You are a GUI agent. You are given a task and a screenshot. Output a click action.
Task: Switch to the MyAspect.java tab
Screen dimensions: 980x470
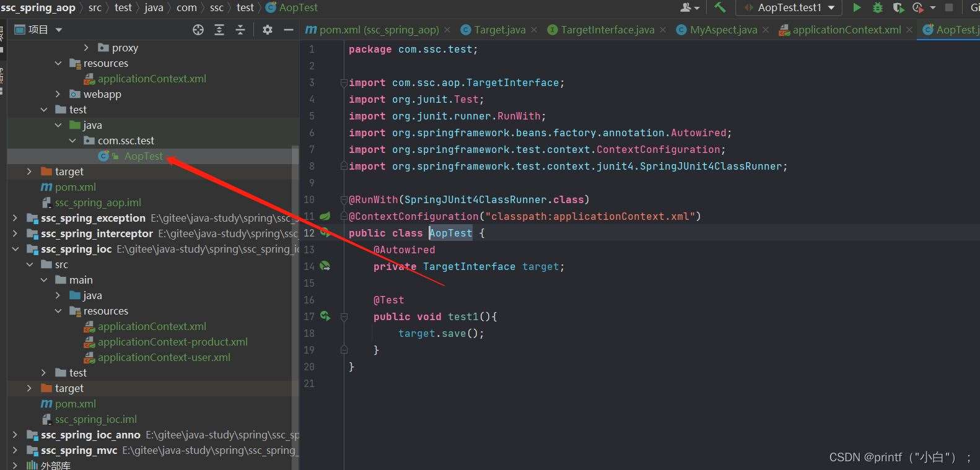pyautogui.click(x=717, y=30)
